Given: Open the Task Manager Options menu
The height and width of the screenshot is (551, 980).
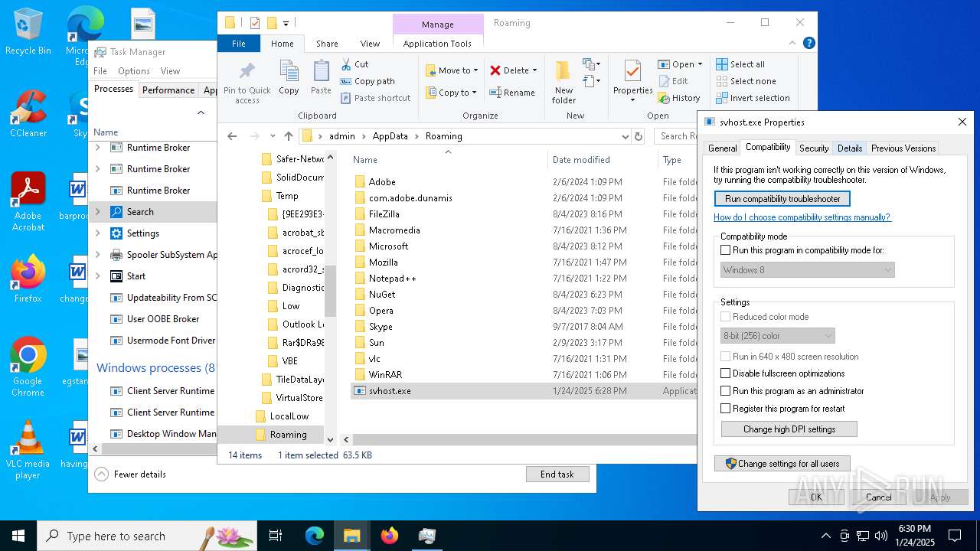Looking at the screenshot, I should click(x=134, y=71).
